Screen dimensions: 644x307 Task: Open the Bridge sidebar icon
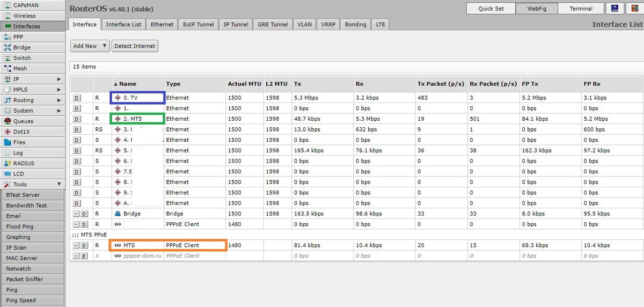pyautogui.click(x=8, y=47)
